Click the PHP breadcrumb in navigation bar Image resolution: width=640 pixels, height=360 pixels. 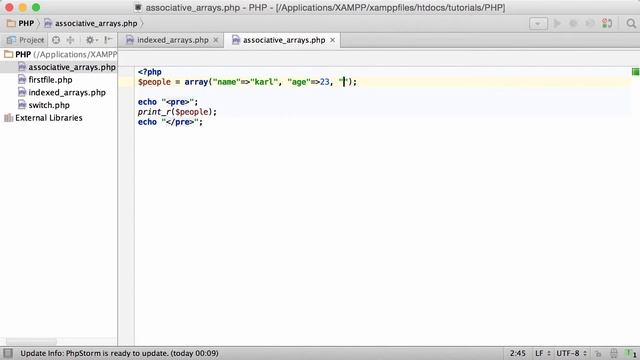[x=20, y=23]
